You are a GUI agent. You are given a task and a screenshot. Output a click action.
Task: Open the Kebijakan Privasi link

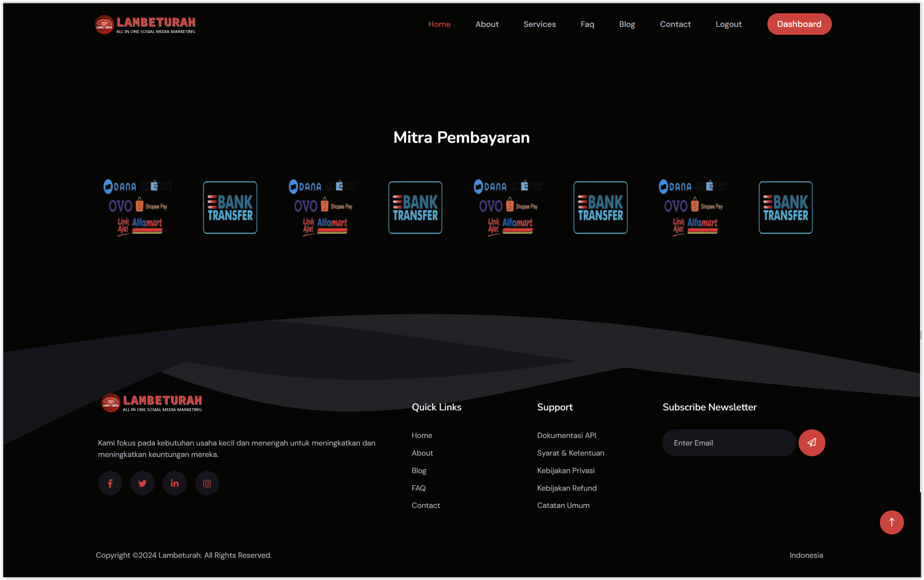point(565,470)
